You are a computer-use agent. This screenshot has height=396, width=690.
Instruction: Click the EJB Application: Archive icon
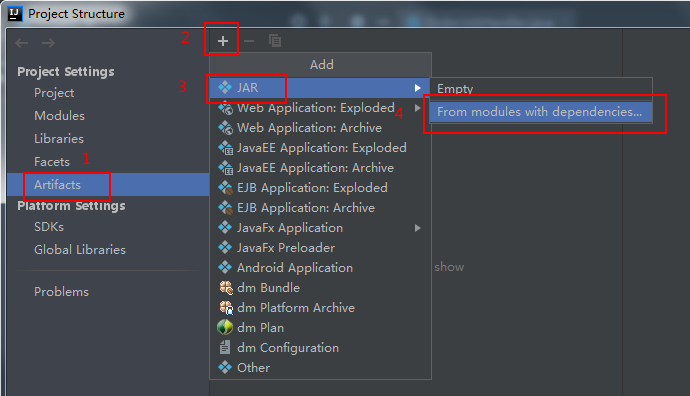(x=225, y=208)
